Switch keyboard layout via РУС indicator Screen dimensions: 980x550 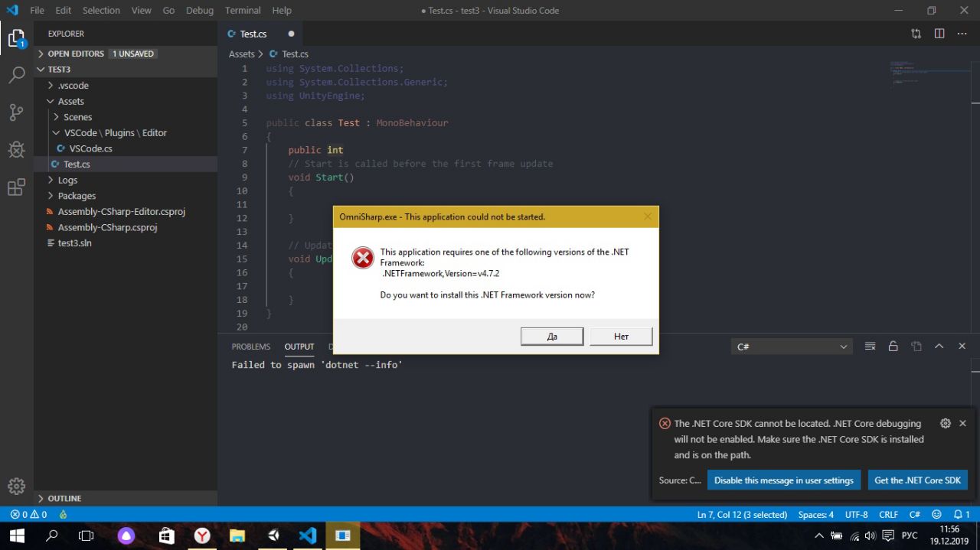click(910, 535)
